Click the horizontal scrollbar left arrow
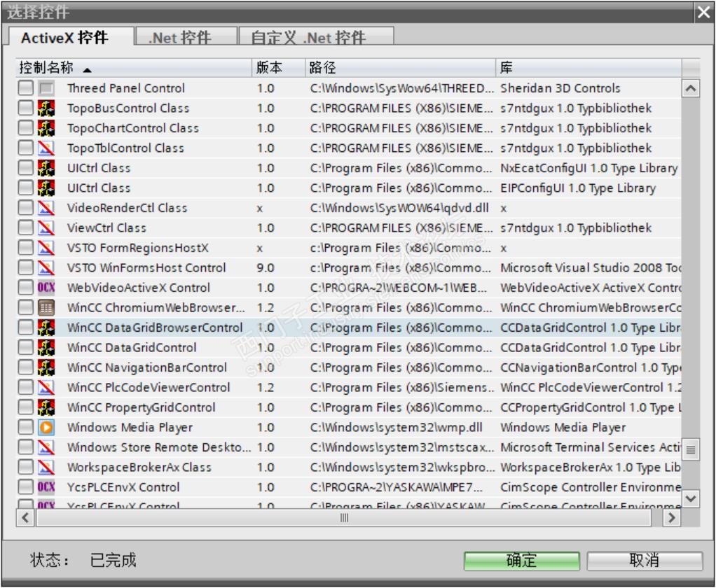716x588 pixels. [25, 518]
